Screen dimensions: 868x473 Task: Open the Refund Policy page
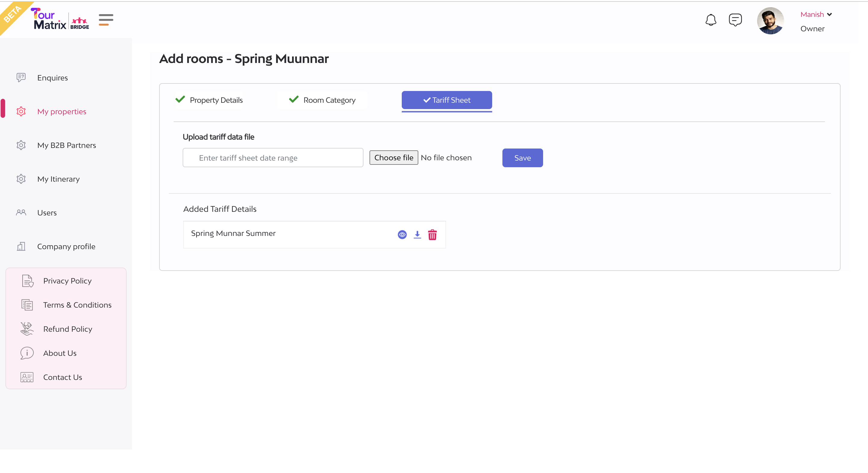click(x=68, y=329)
